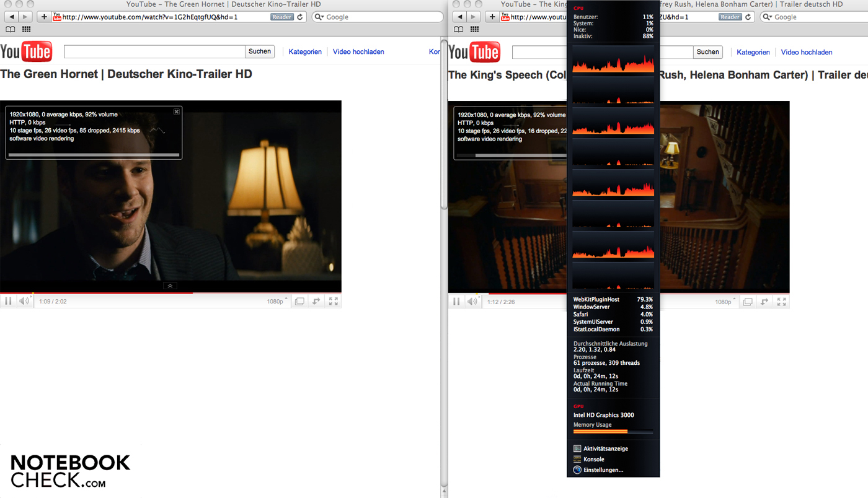Open the 1080p quality menu on King's Speech player
The height and width of the screenshot is (498, 868).
[x=725, y=302]
